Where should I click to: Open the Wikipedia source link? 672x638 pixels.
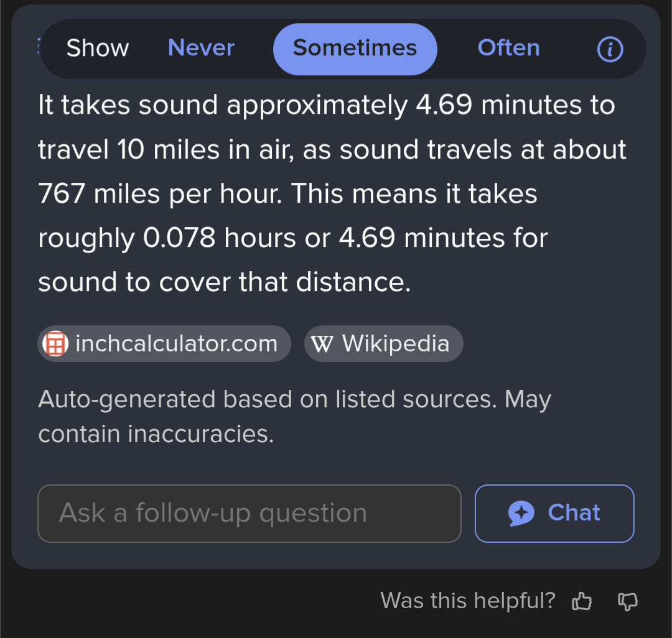(383, 343)
